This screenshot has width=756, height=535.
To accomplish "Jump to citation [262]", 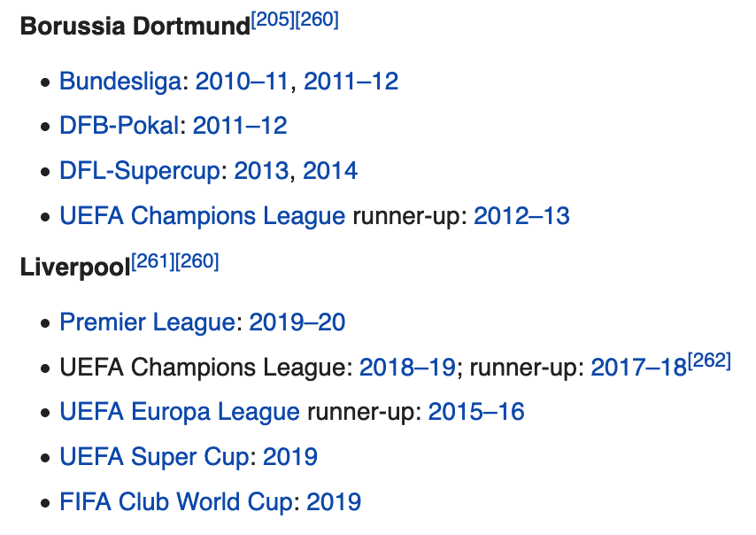I will click(709, 361).
